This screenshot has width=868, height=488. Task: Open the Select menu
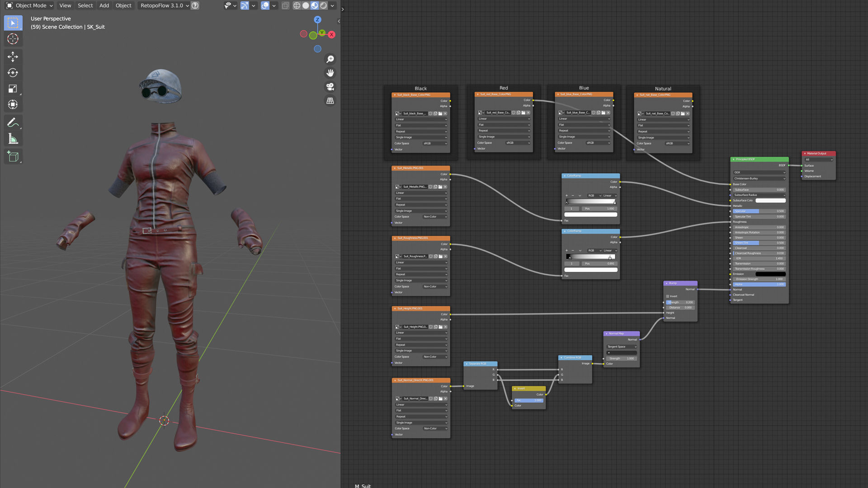point(85,5)
